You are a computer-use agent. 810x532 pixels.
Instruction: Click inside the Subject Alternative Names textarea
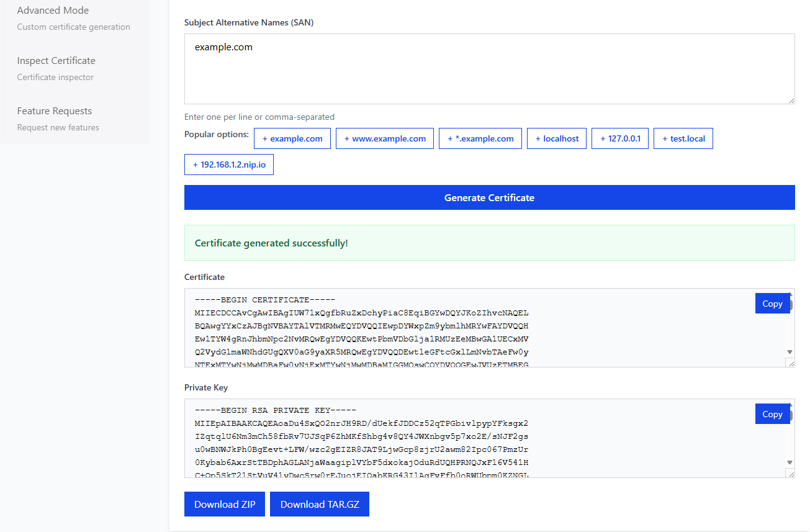489,68
